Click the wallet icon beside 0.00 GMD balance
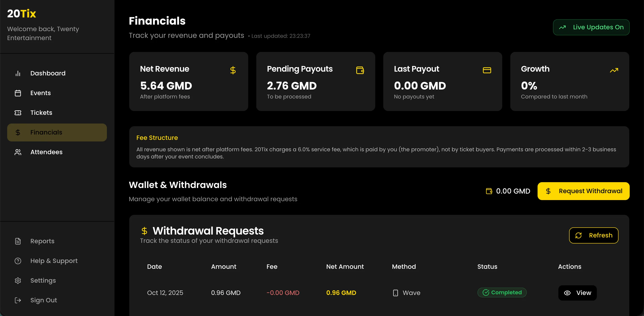 point(489,191)
